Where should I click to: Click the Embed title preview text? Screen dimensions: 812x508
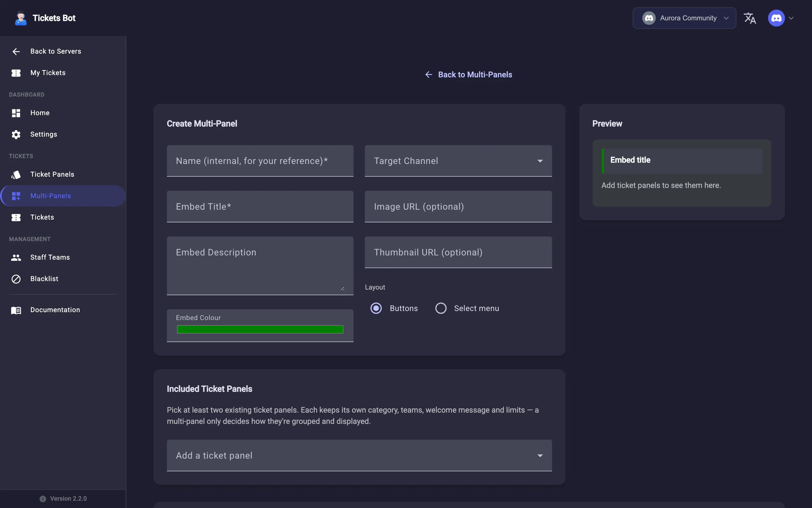630,160
